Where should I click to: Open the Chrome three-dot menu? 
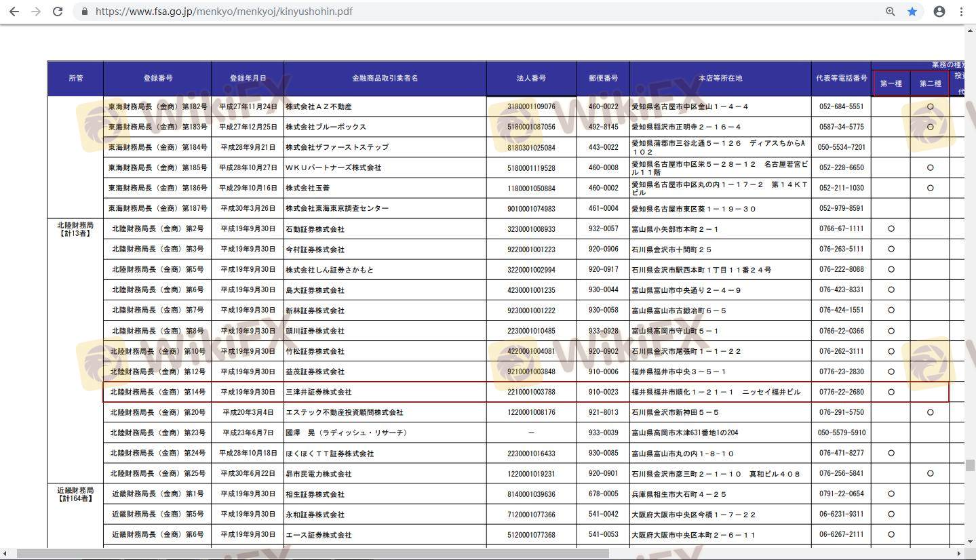click(x=961, y=12)
